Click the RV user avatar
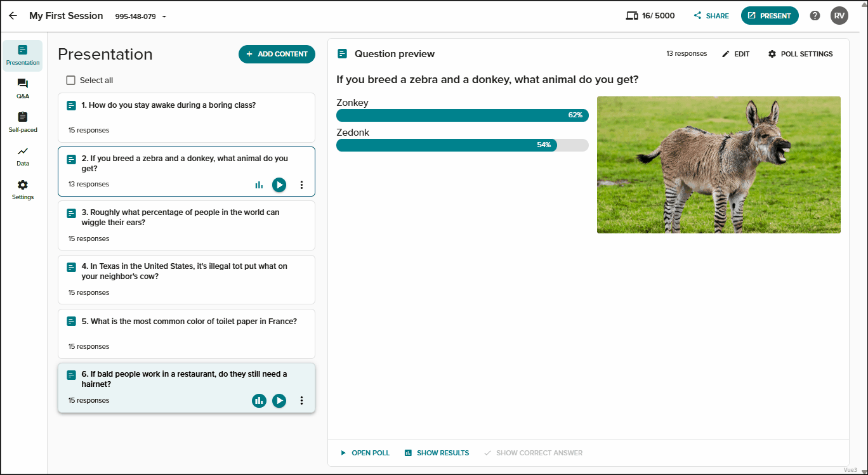868x475 pixels. pos(839,16)
